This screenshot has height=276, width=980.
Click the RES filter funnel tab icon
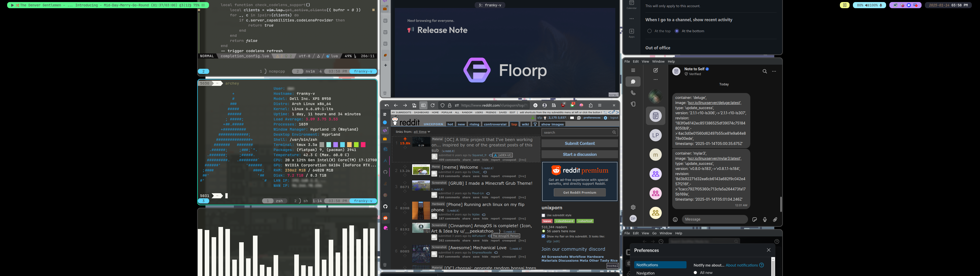(x=535, y=124)
